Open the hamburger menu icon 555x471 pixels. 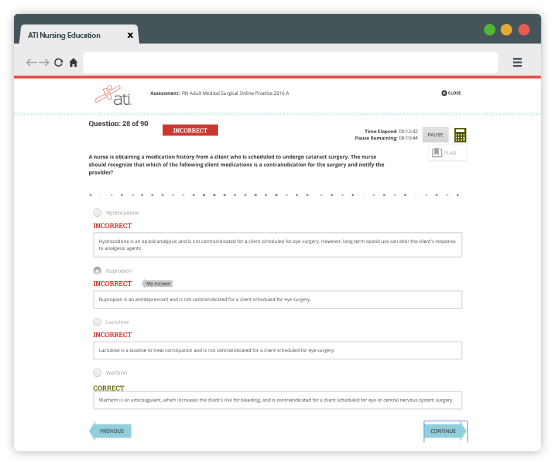pos(517,63)
